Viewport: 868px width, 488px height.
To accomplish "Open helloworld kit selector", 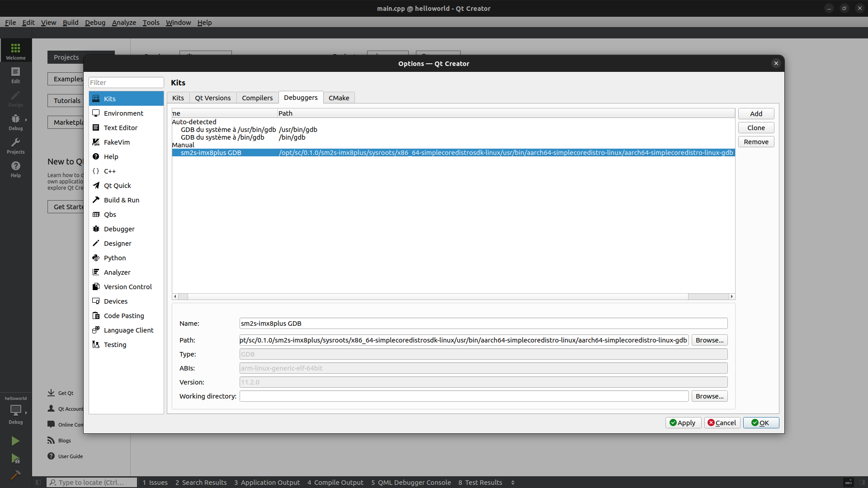I will [15, 410].
